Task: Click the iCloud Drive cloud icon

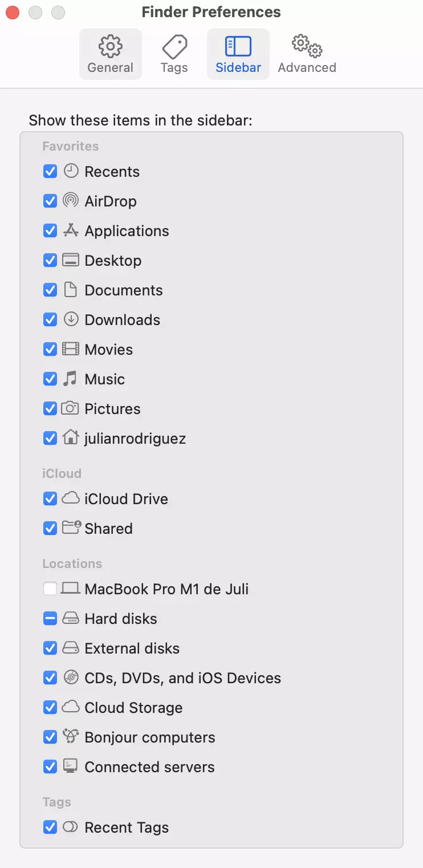Action: coord(70,499)
